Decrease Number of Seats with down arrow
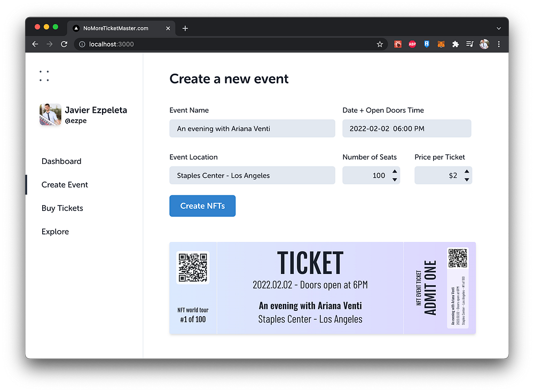Screen dimensions: 534x392 pyautogui.click(x=395, y=179)
